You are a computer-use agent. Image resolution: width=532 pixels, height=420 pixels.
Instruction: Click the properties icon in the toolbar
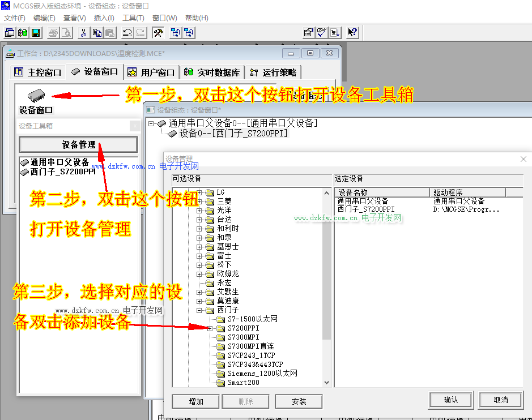[x=308, y=33]
